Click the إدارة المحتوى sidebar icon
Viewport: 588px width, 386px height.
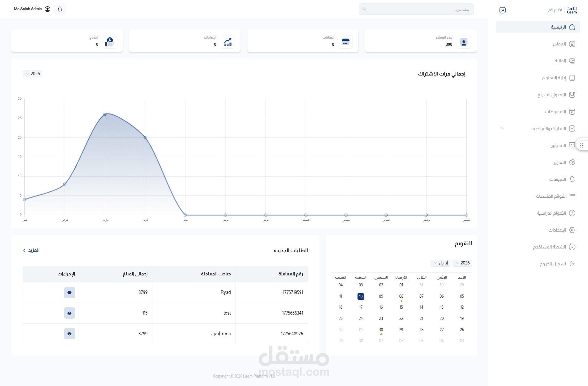[x=572, y=78]
